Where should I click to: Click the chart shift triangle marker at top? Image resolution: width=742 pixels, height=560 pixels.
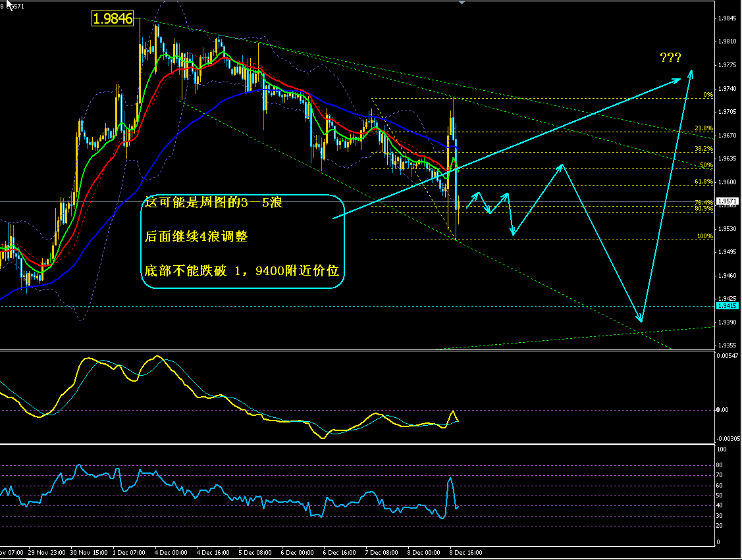tap(462, 3)
